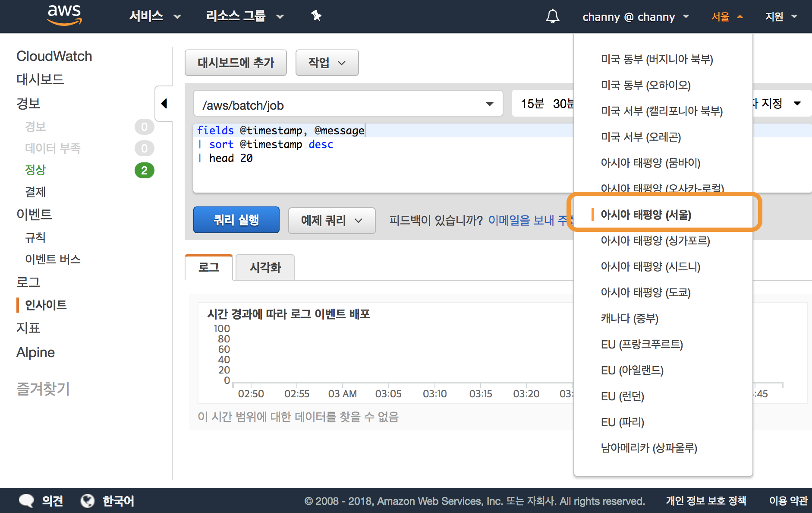Open 대시보드 in the sidebar

pyautogui.click(x=40, y=79)
